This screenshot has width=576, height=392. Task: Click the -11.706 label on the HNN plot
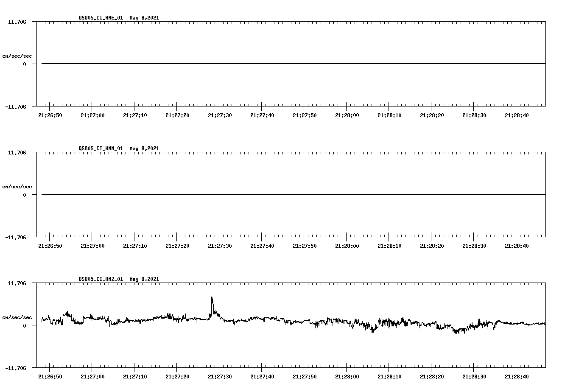pyautogui.click(x=17, y=238)
